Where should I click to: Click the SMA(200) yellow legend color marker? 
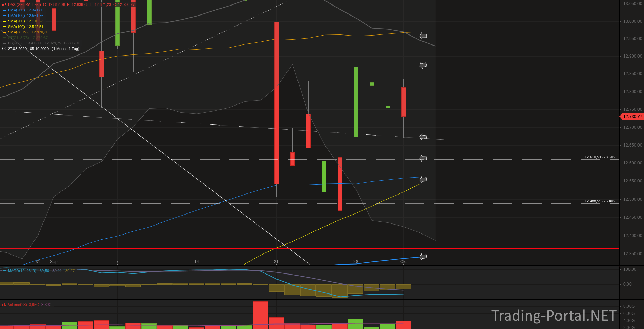4,21
